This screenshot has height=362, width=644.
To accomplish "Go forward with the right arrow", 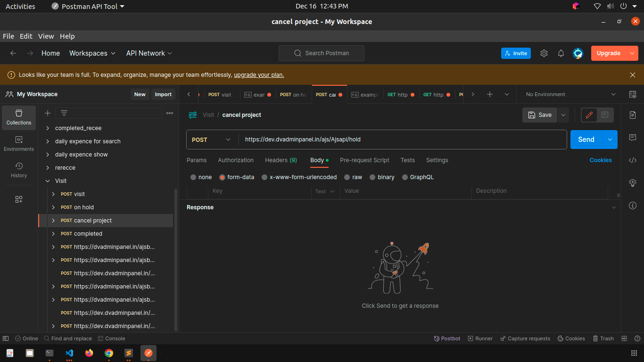I will click(30, 53).
